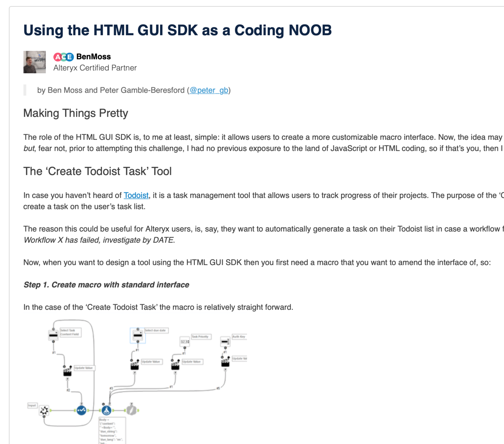This screenshot has height=444, width=504.
Task: Click the Select due date dropdown tool icon
Action: (138, 336)
